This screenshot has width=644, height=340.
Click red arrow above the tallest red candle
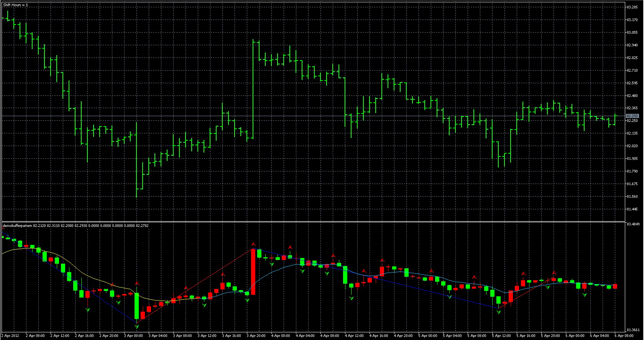coord(253,244)
